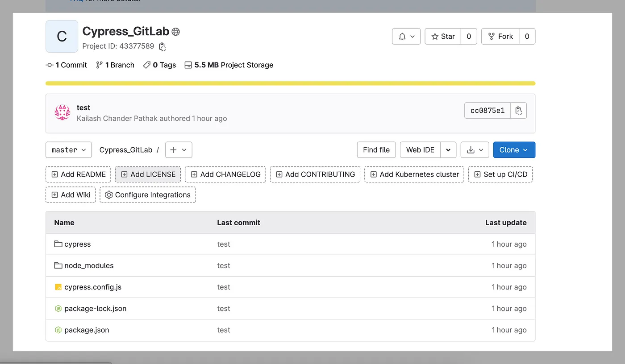
Task: Open the master branch dropdown
Action: click(x=69, y=150)
